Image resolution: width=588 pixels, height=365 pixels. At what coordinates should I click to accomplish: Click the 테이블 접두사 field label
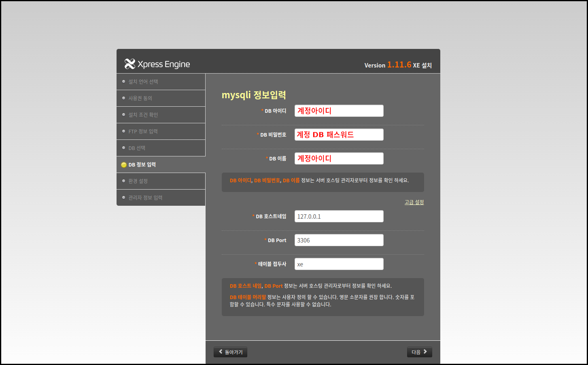(272, 264)
